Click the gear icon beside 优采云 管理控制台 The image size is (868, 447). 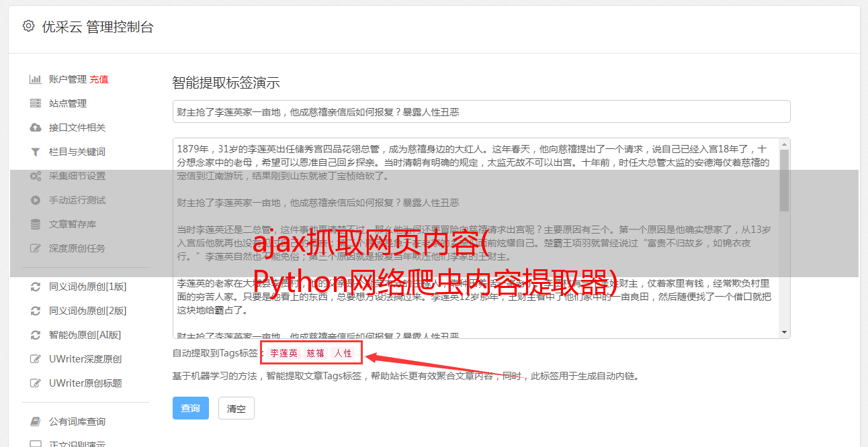[x=28, y=26]
